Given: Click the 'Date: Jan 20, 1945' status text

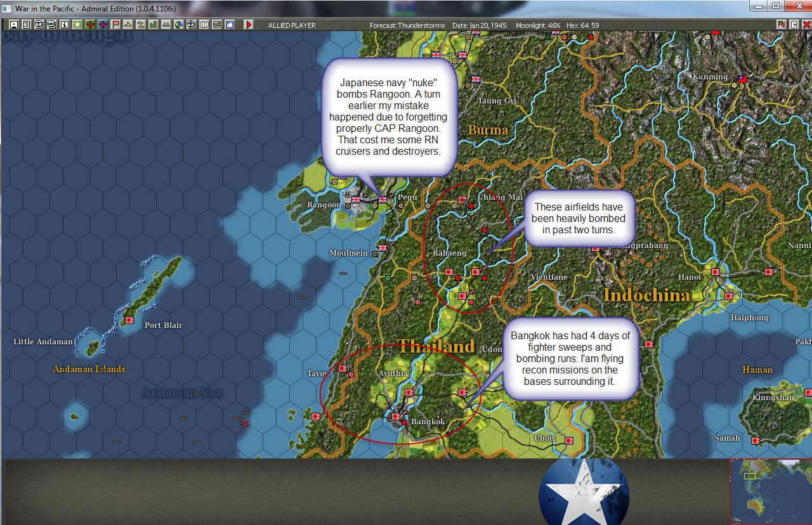Looking at the screenshot, I should click(x=480, y=25).
